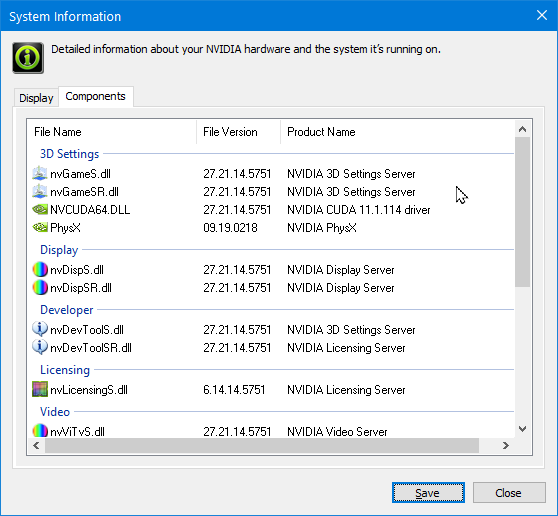
Task: Select the nvDispS.dll file name
Action: (x=77, y=270)
